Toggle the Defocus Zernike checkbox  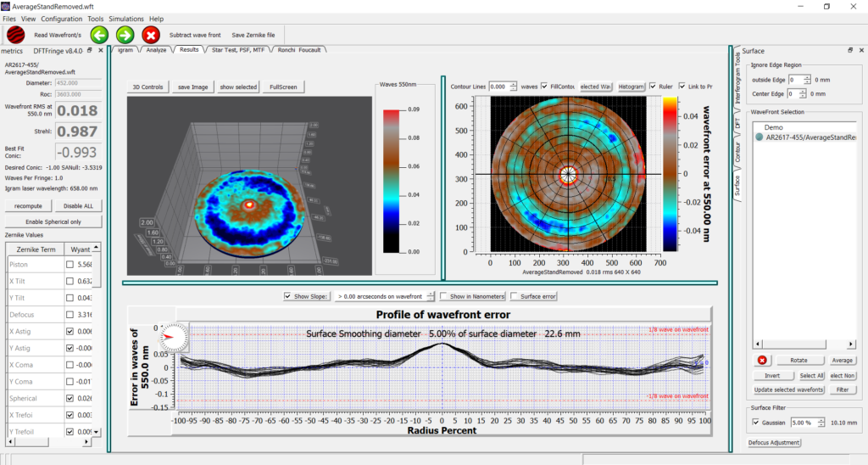[70, 314]
